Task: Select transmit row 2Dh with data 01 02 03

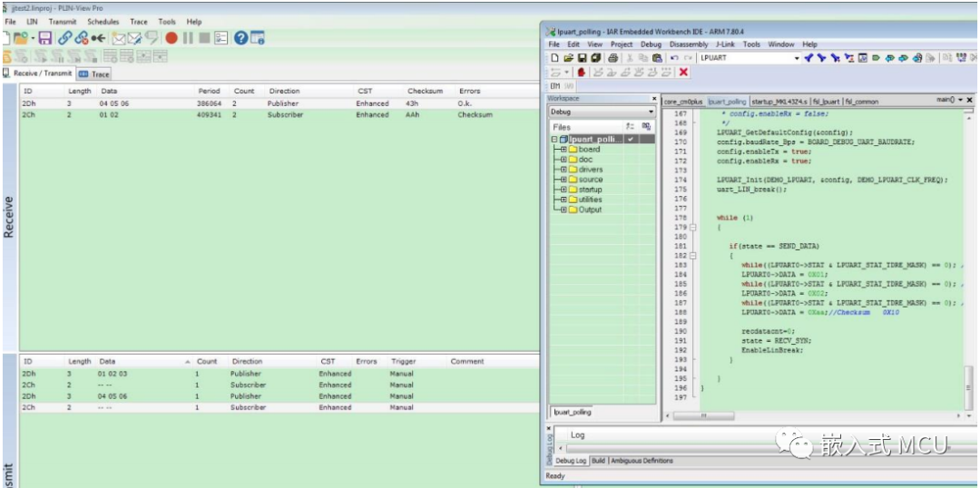Action: point(279,374)
